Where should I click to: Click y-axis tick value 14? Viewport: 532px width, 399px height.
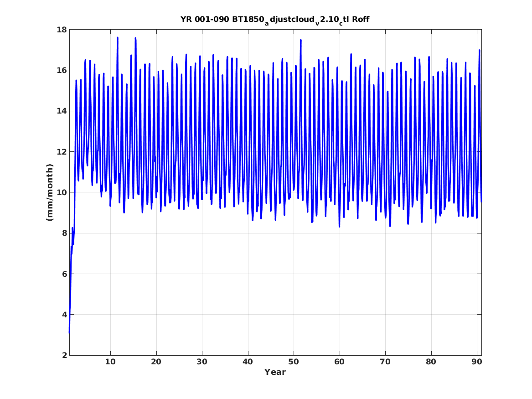coord(62,111)
